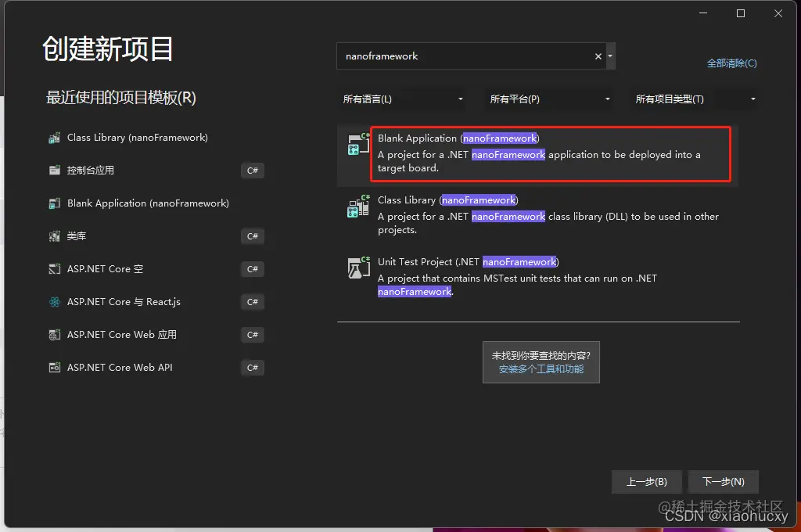The width and height of the screenshot is (801, 532).
Task: Click the Class Library result template icon
Action: 358,206
